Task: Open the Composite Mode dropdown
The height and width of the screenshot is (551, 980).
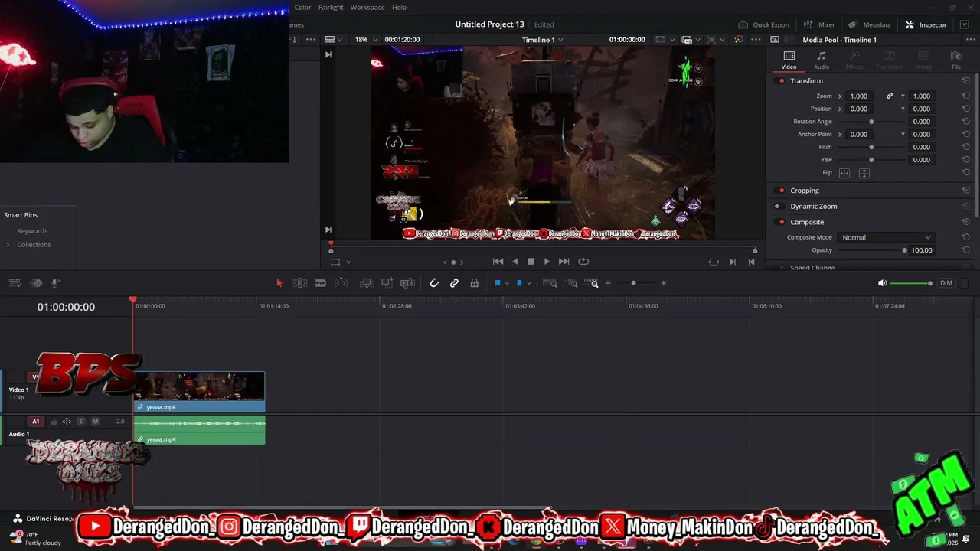Action: tap(887, 238)
